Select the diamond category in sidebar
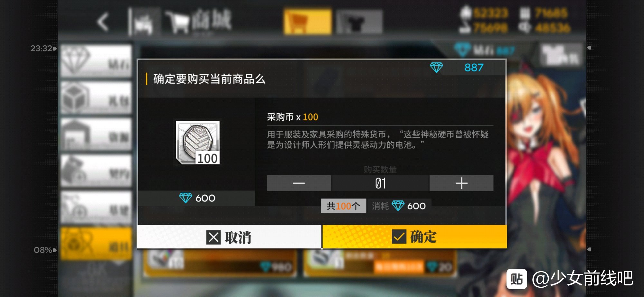 96,61
